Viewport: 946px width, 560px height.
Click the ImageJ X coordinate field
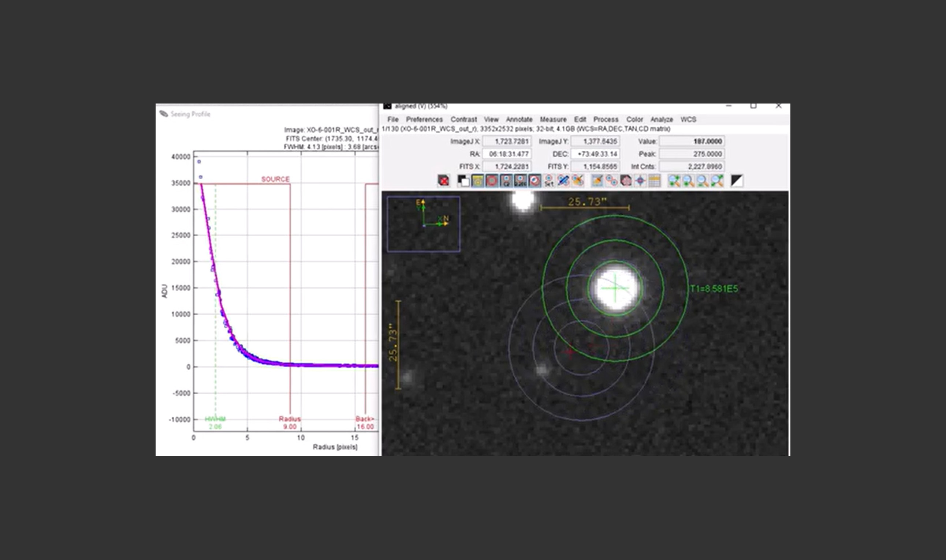point(507,141)
